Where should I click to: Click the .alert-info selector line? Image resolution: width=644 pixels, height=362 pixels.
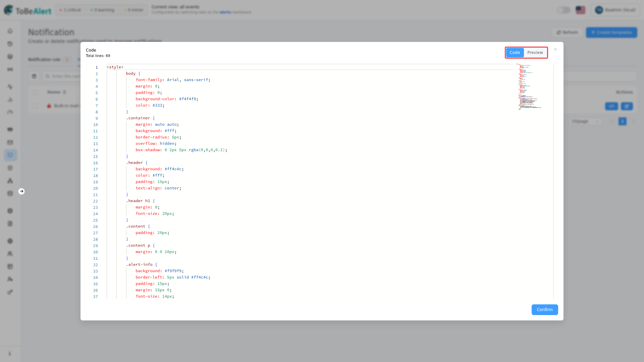coord(142,264)
